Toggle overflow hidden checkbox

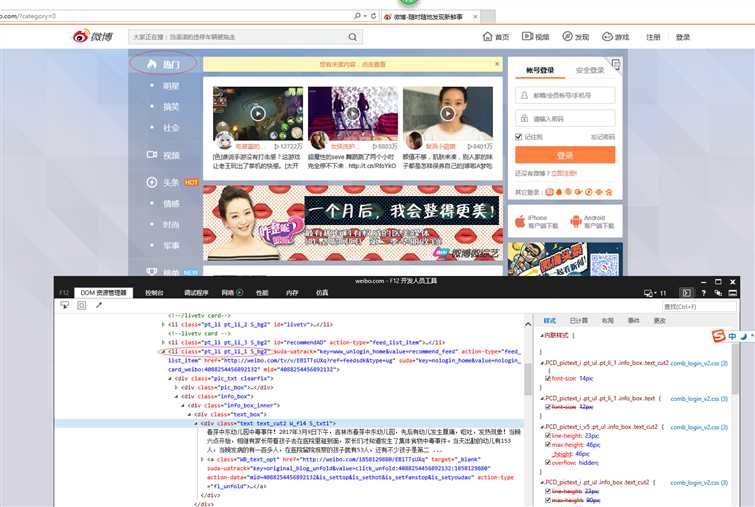tap(547, 463)
